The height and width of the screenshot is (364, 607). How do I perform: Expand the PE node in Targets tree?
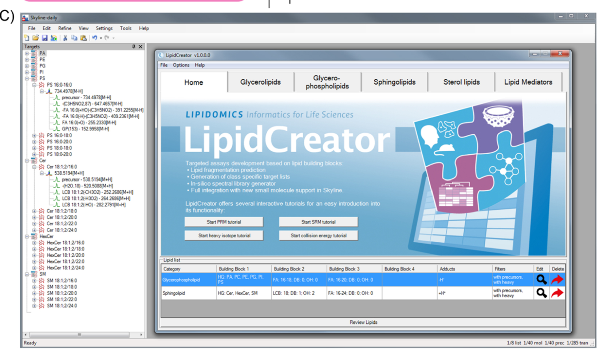(27, 60)
